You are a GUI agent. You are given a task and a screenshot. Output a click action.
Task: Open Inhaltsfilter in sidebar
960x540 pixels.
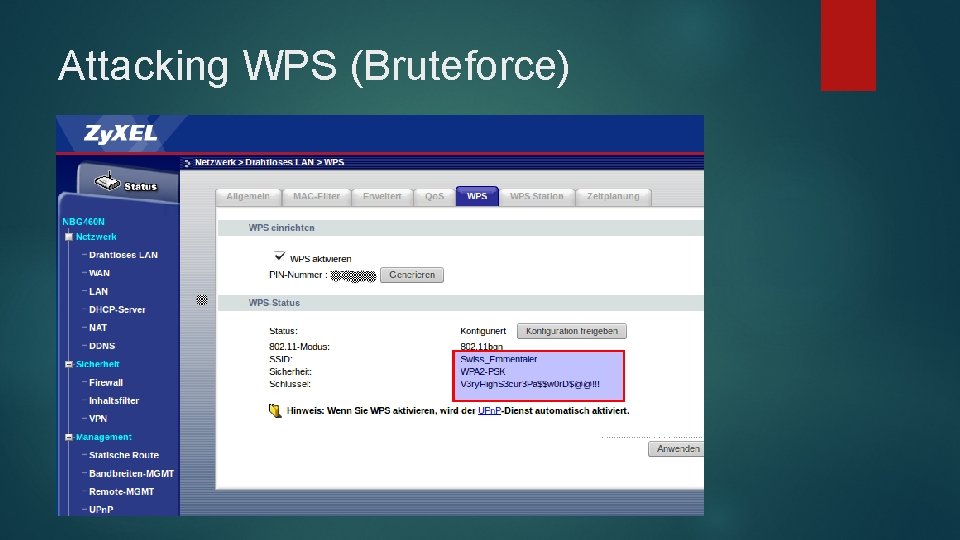[114, 400]
